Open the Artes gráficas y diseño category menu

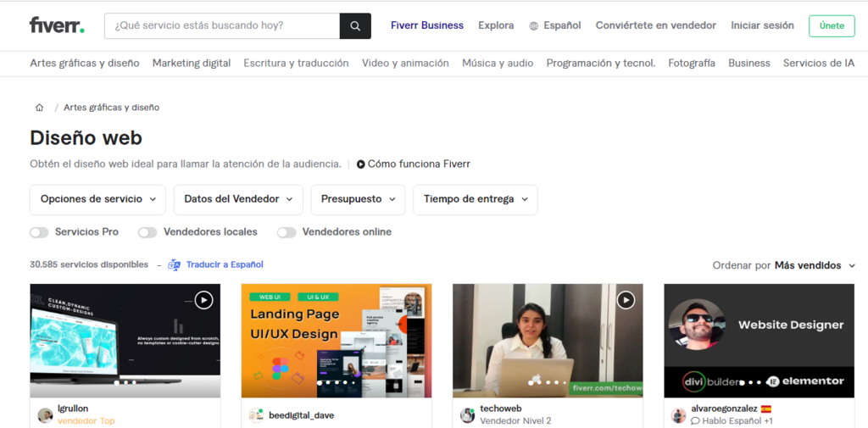coord(85,63)
